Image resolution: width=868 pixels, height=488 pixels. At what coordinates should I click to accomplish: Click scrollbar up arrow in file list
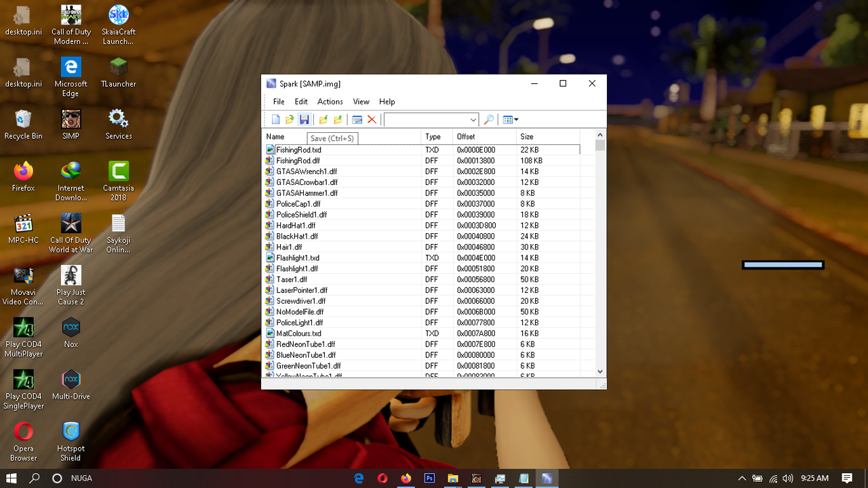tap(600, 135)
